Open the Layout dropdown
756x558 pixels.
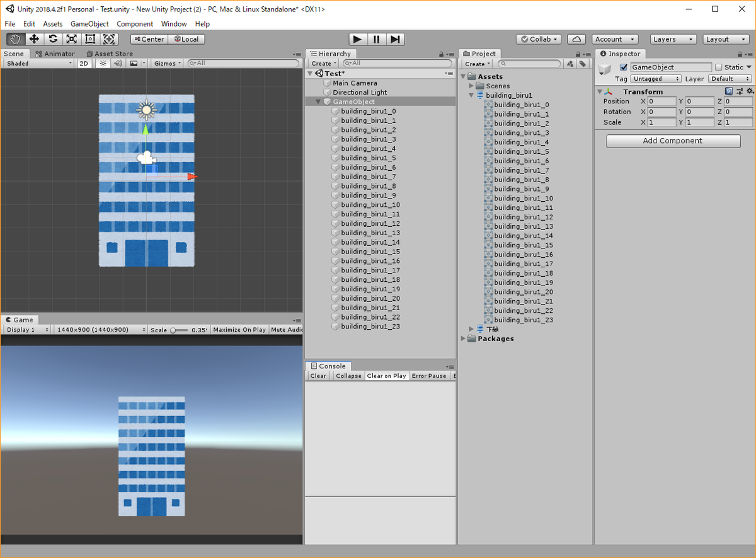[726, 39]
